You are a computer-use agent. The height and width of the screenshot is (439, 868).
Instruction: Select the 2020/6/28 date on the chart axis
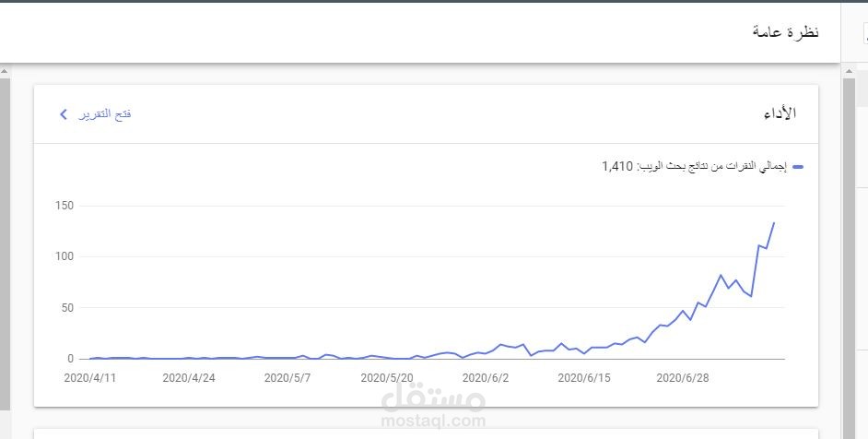683,378
